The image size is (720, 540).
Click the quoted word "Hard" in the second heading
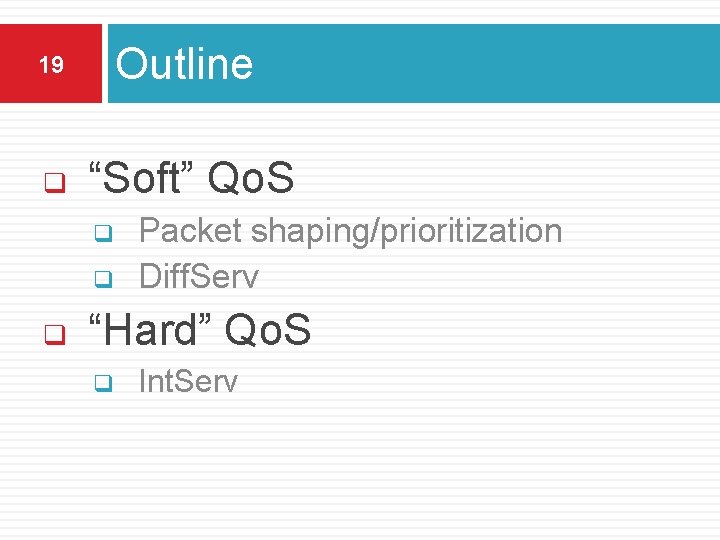(150, 329)
